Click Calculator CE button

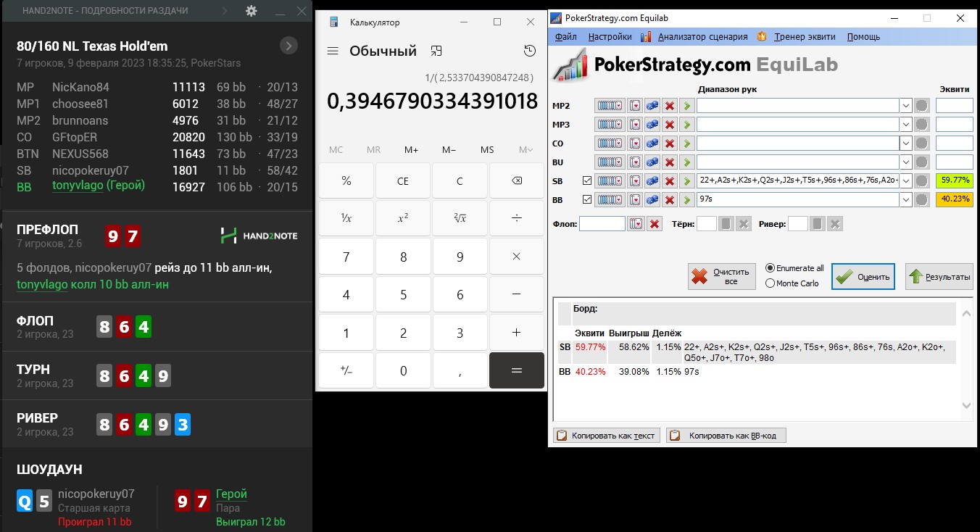tap(403, 180)
